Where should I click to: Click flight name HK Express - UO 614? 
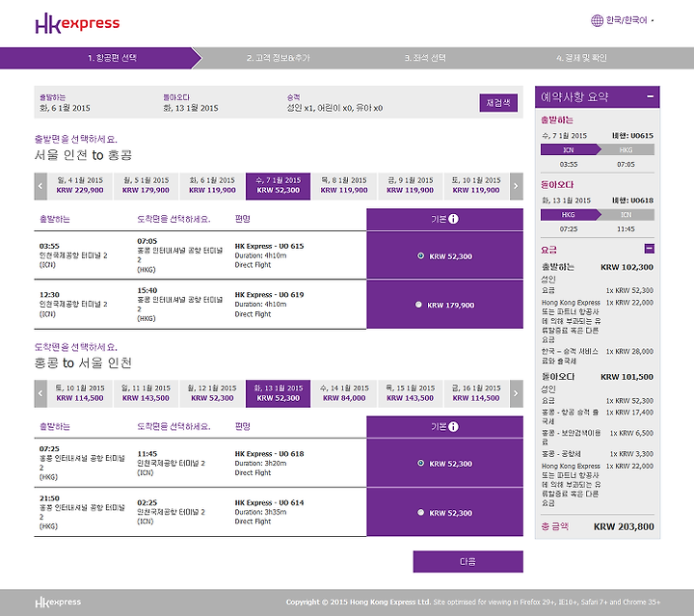click(269, 502)
